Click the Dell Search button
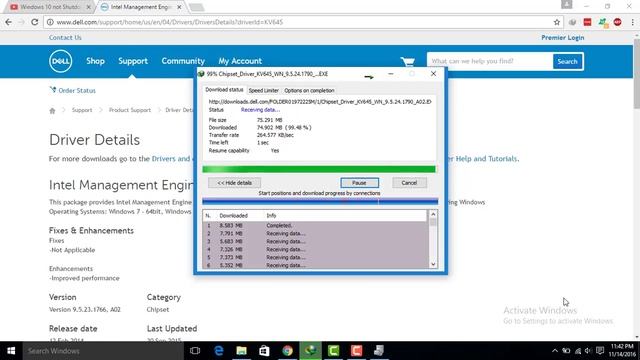 point(567,62)
